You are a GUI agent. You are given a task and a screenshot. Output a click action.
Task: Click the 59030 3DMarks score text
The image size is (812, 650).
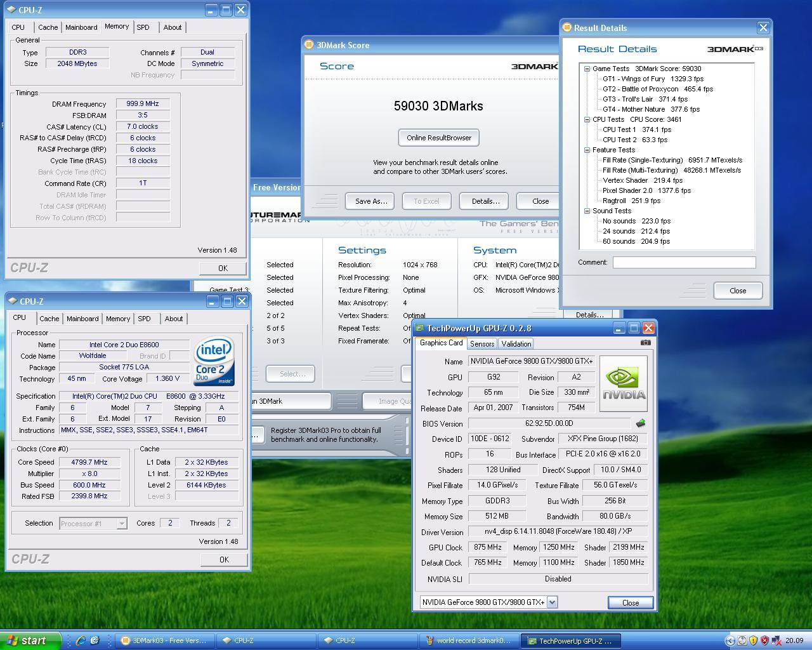coord(438,106)
